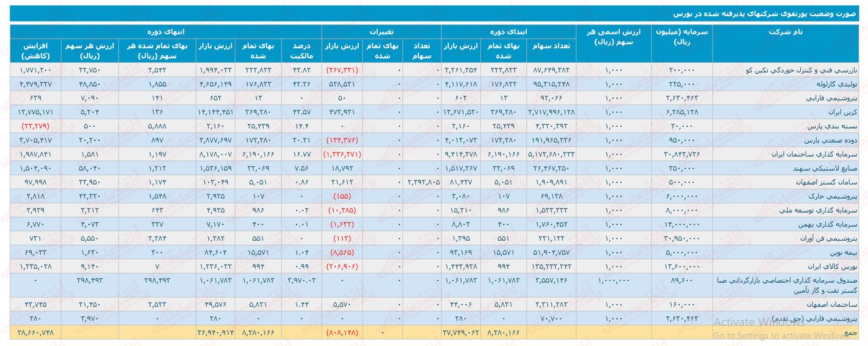This screenshot has width=868, height=346.
Task: Select the 'سرمایه (میلیون ریال)' column header
Action: [681, 37]
